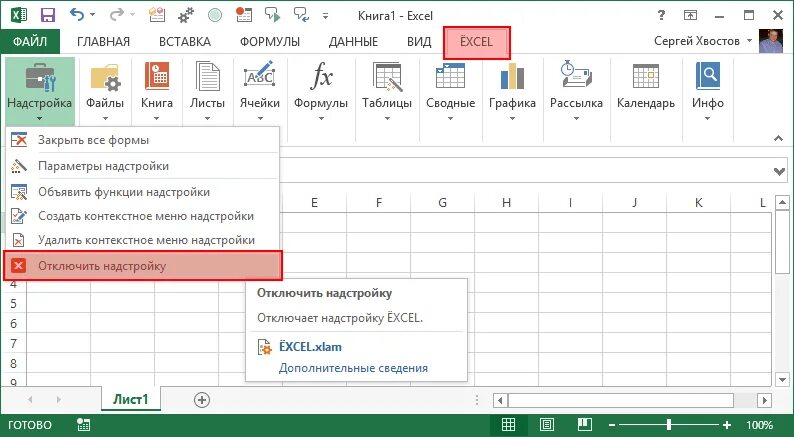The height and width of the screenshot is (437, 794).
Task: Click the Excel logo icon in title bar
Action: click(19, 16)
